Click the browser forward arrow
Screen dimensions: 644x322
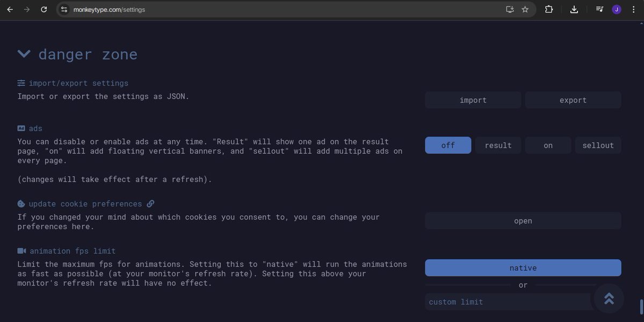pyautogui.click(x=27, y=10)
